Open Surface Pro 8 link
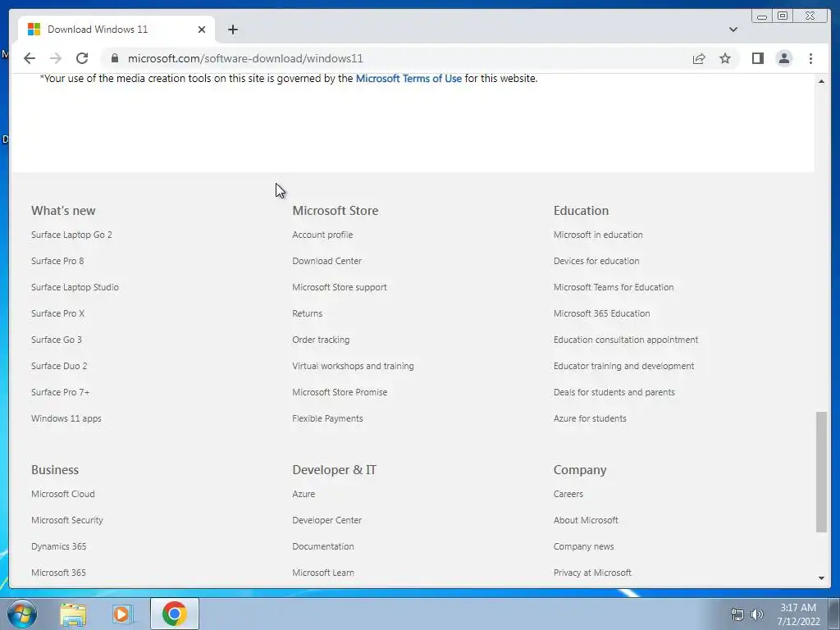This screenshot has height=630, width=840. tap(57, 261)
